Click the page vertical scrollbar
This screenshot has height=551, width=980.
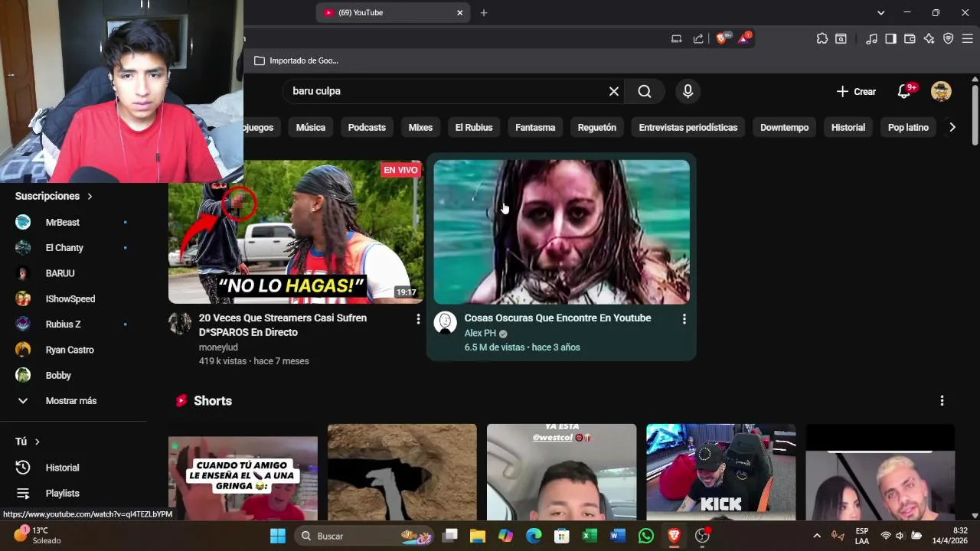click(975, 115)
